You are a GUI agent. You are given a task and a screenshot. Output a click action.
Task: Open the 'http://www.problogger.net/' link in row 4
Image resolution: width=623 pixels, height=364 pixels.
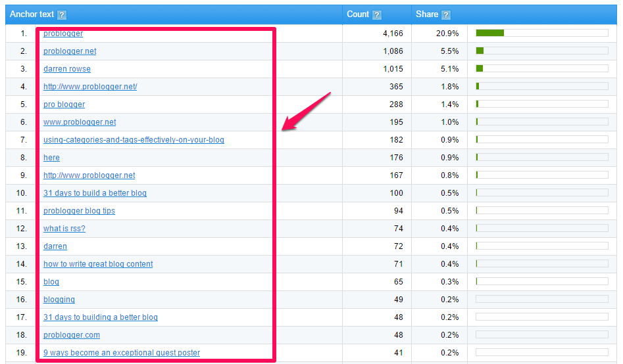click(90, 87)
